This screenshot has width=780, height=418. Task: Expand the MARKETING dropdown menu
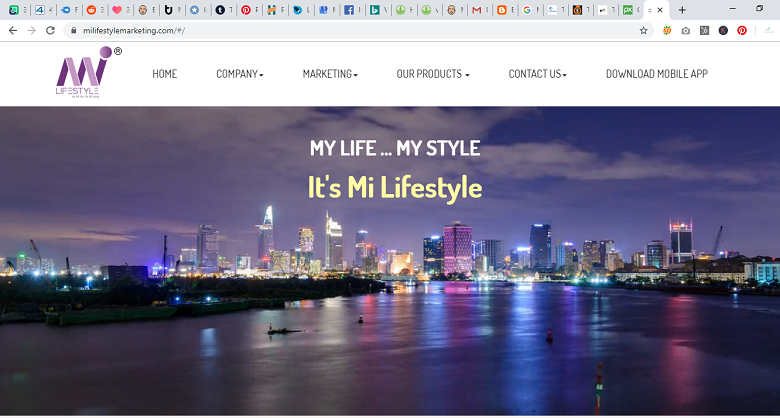coord(330,74)
